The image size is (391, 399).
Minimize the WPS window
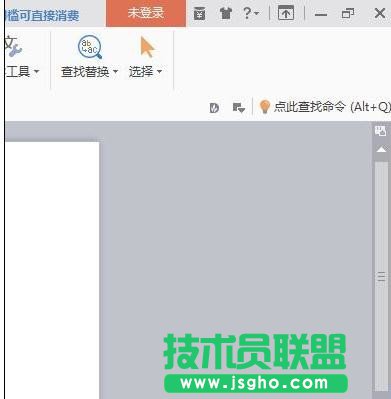coord(321,14)
